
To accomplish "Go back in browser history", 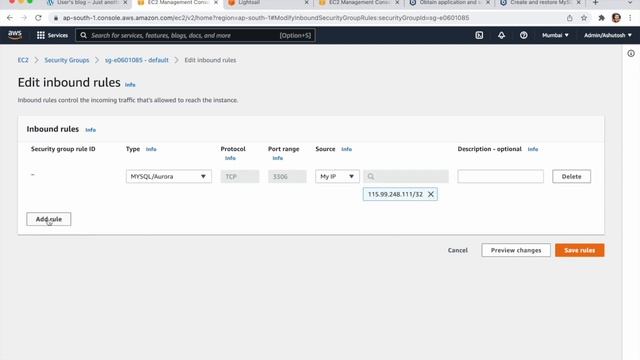I will [10, 18].
